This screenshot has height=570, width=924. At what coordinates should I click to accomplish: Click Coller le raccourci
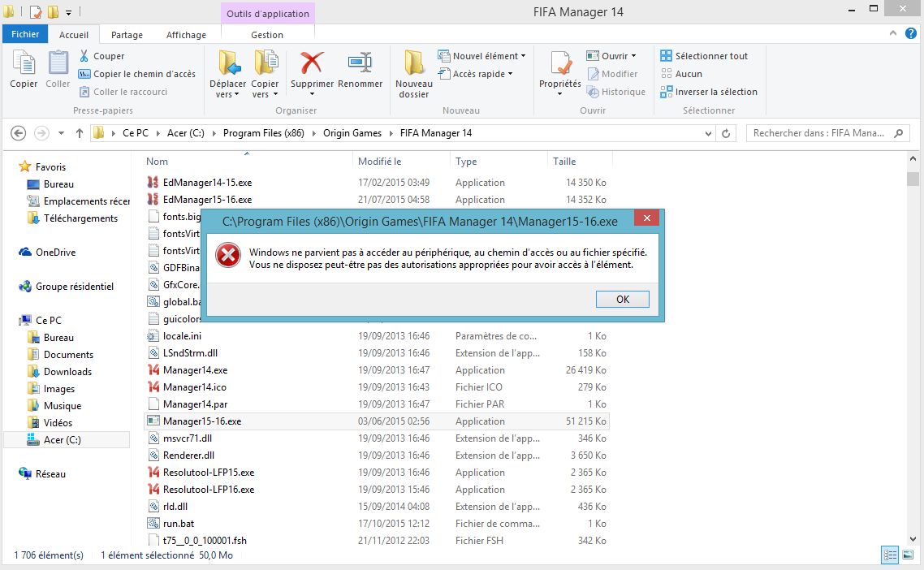(x=123, y=92)
